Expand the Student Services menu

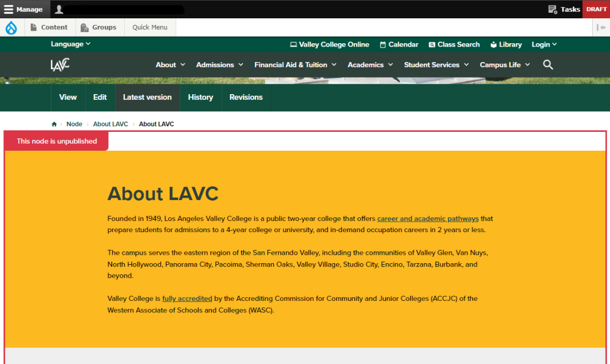[x=436, y=64]
